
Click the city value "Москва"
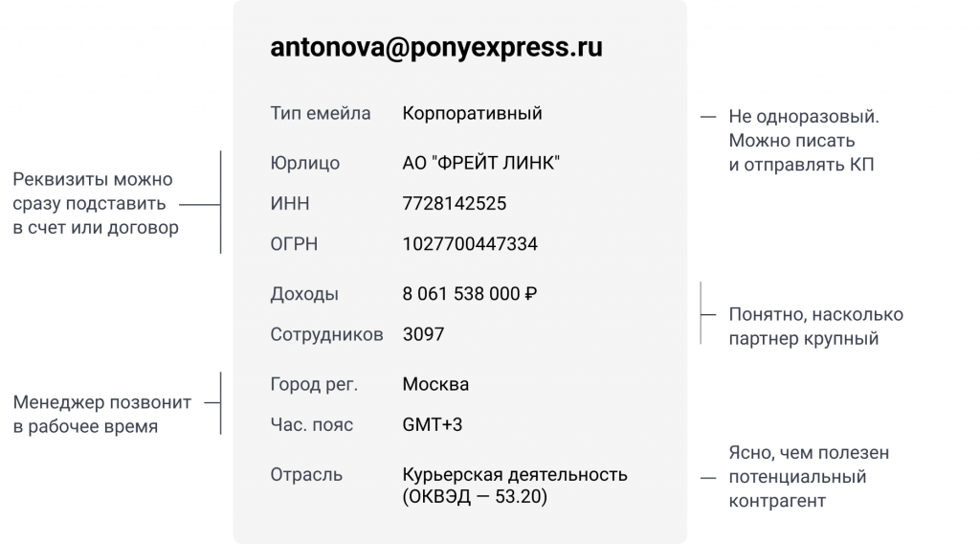pos(435,385)
